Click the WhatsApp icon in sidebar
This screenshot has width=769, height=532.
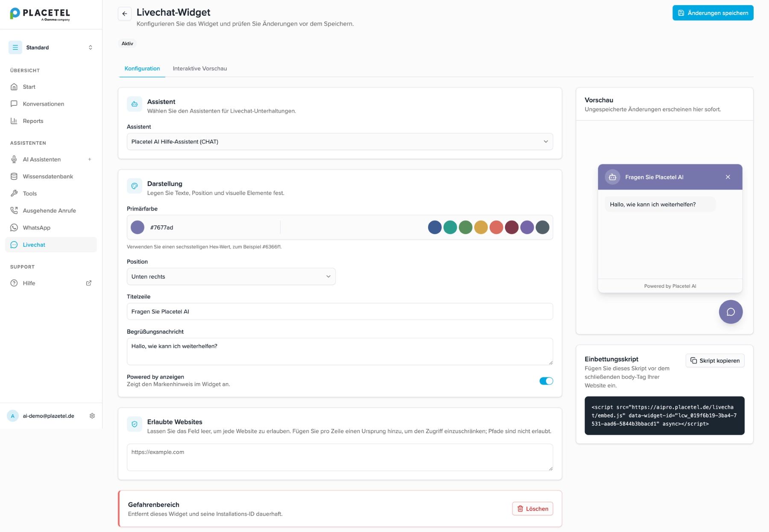coord(14,228)
